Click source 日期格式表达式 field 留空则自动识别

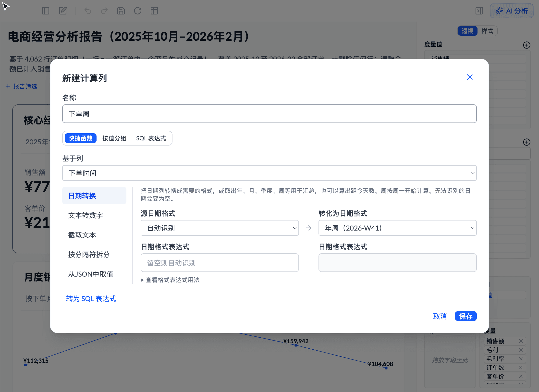220,263
